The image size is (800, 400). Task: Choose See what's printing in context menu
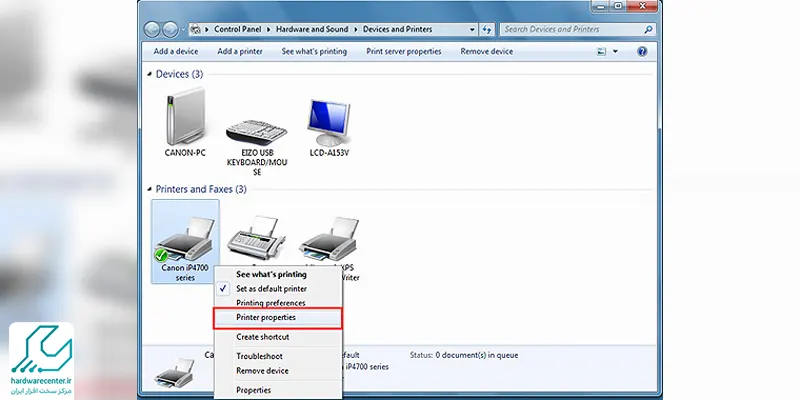pyautogui.click(x=278, y=274)
